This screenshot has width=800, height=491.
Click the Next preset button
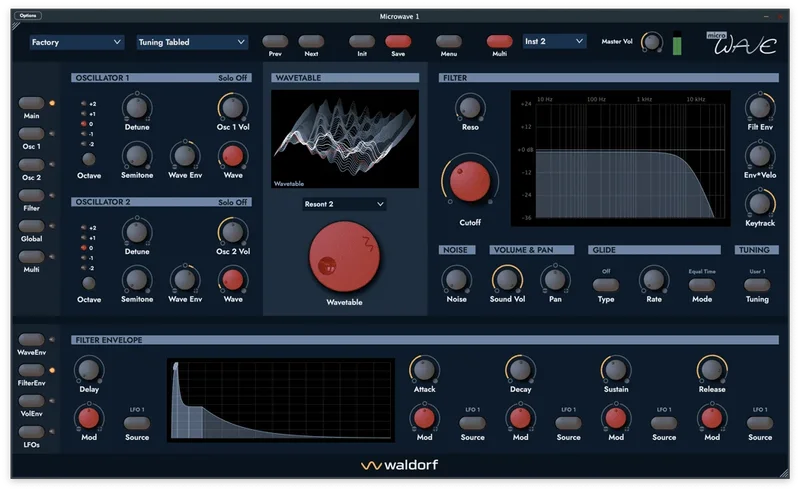[311, 41]
